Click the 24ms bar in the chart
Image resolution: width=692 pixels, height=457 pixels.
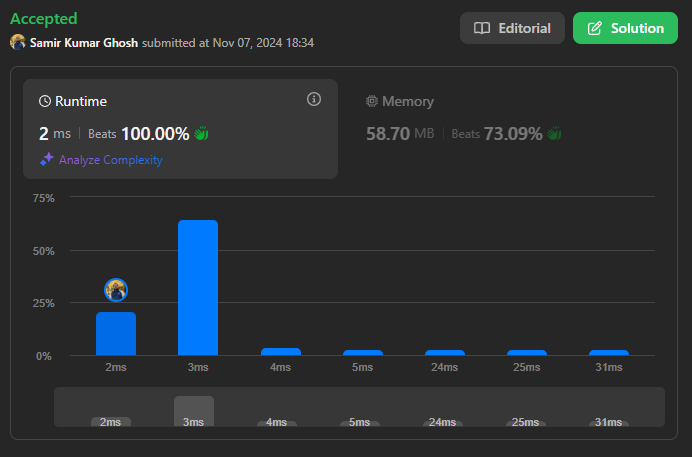point(444,352)
